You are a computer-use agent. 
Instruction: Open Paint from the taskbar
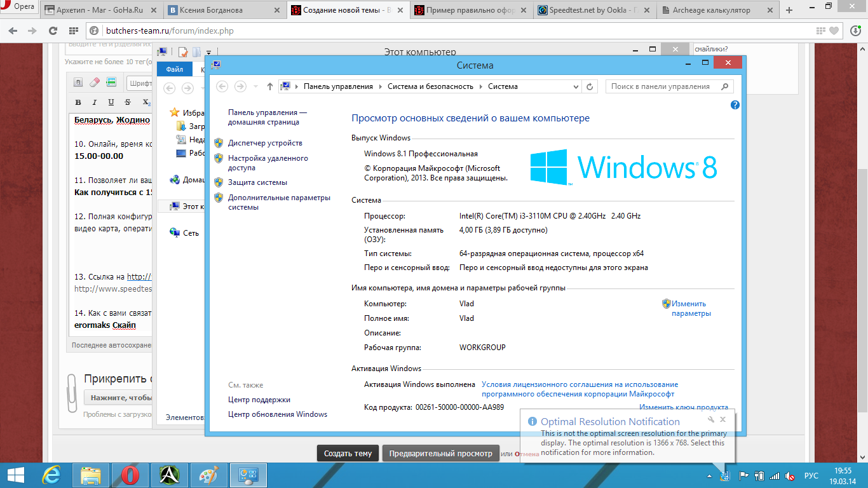[208, 475]
